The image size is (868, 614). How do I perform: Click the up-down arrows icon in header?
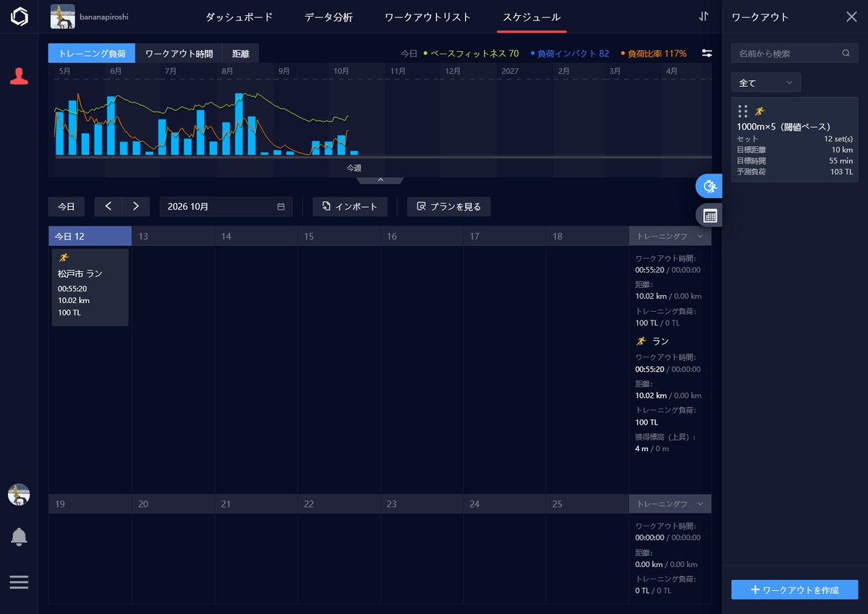[x=704, y=17]
